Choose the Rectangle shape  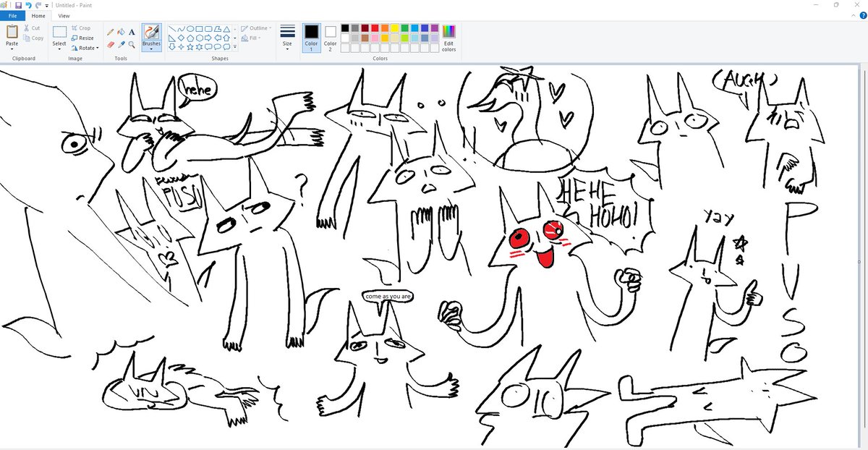[199, 29]
